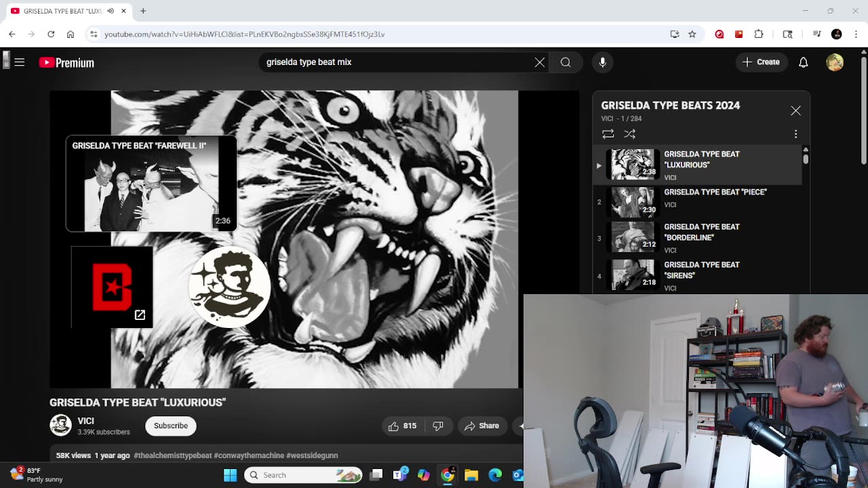This screenshot has height=488, width=868.
Task: Open Microsoft Teams from taskbar
Action: tap(400, 475)
